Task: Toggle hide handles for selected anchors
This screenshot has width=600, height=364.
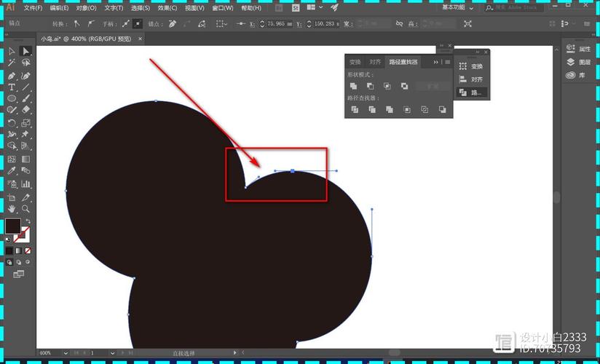Action: tap(137, 24)
